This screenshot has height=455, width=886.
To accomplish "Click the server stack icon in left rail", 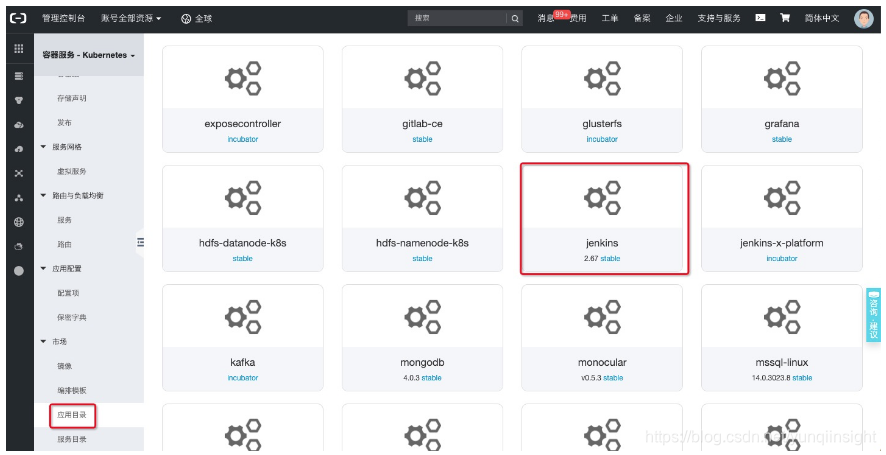I will (19, 76).
